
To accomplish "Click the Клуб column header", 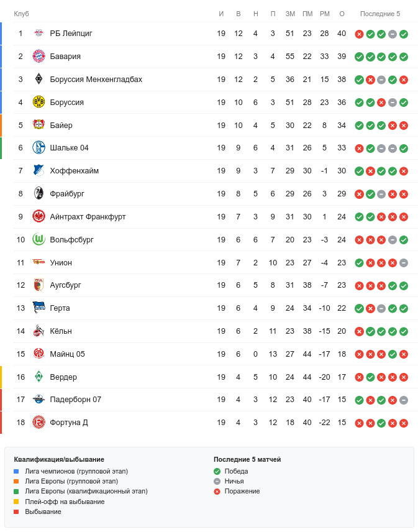I will (x=22, y=14).
